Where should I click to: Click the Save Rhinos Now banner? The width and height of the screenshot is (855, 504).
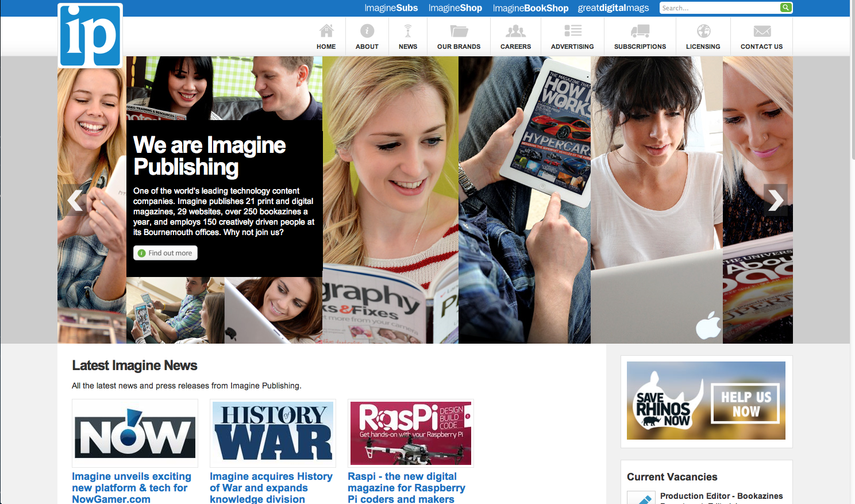706,401
